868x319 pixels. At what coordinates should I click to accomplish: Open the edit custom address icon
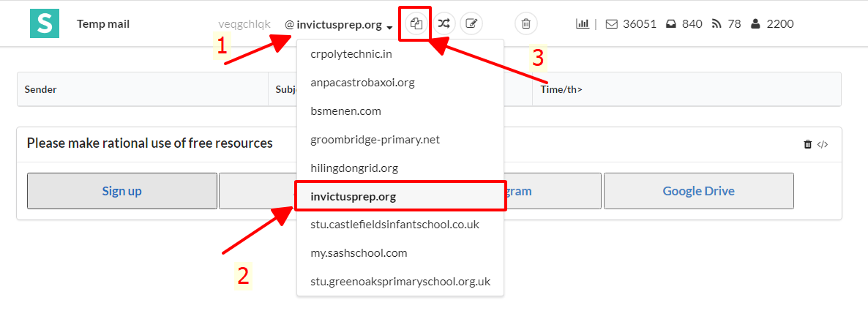[471, 24]
